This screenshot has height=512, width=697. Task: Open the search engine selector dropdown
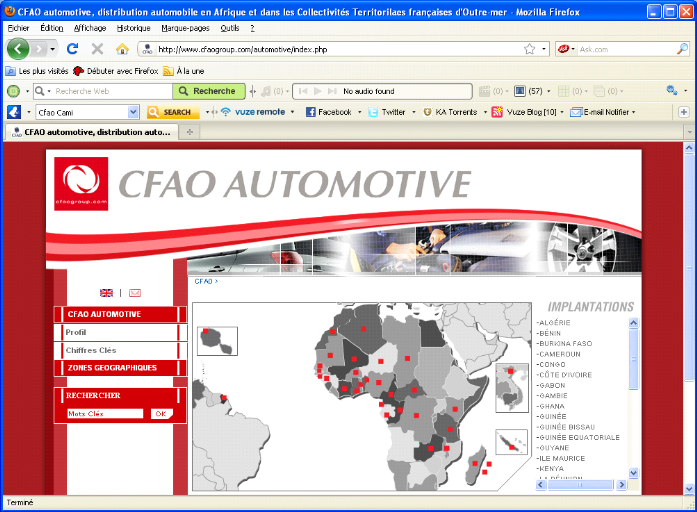573,49
